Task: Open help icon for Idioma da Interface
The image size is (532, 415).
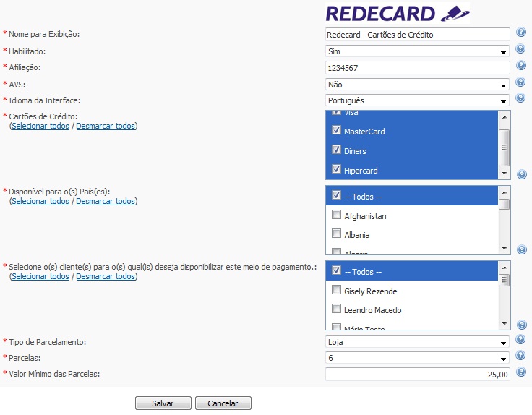Action: point(520,98)
